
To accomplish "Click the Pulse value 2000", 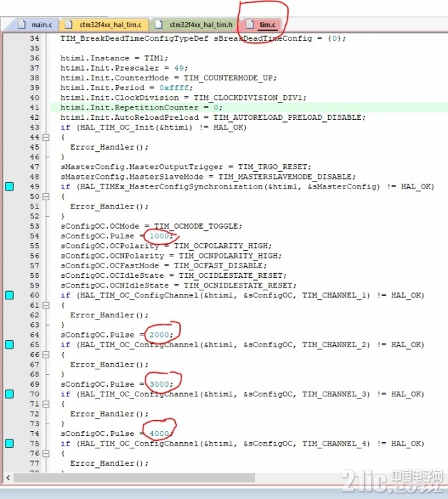I will pos(159,335).
